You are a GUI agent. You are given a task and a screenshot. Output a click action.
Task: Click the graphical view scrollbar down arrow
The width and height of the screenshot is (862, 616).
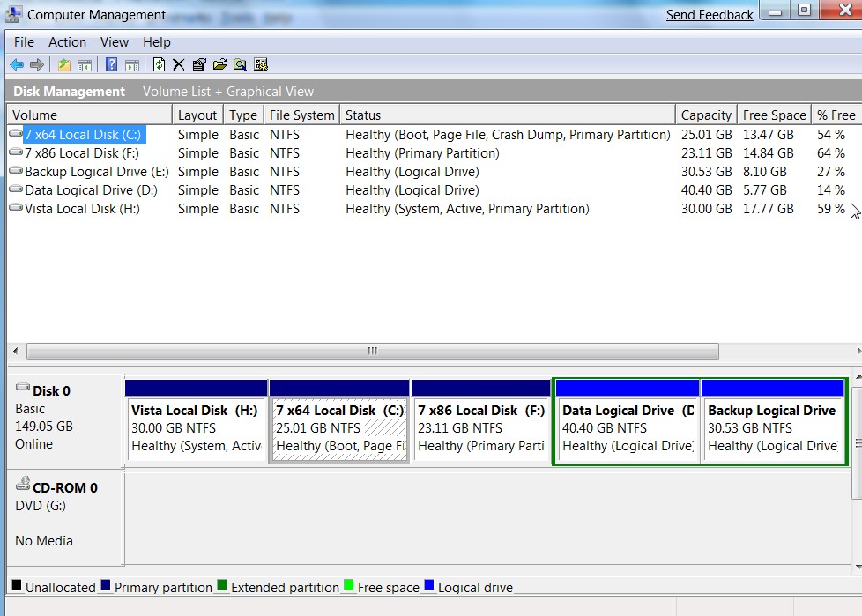(858, 567)
